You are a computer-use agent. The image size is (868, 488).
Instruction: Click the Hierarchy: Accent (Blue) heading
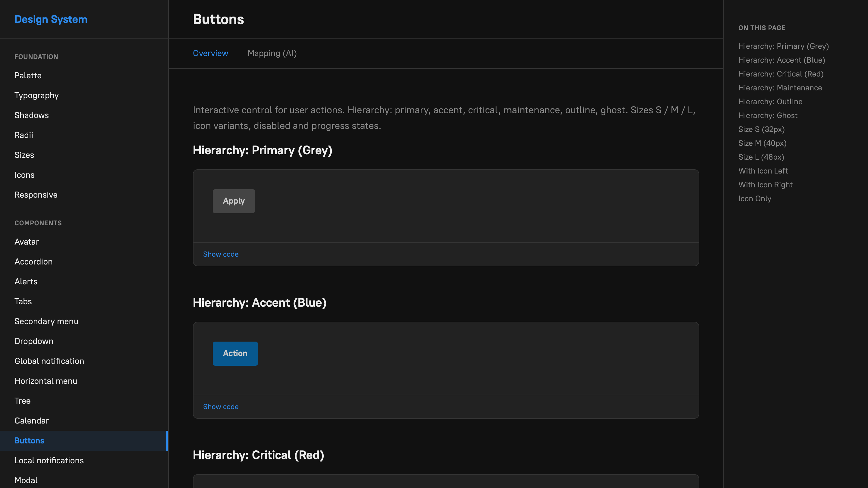pos(259,303)
